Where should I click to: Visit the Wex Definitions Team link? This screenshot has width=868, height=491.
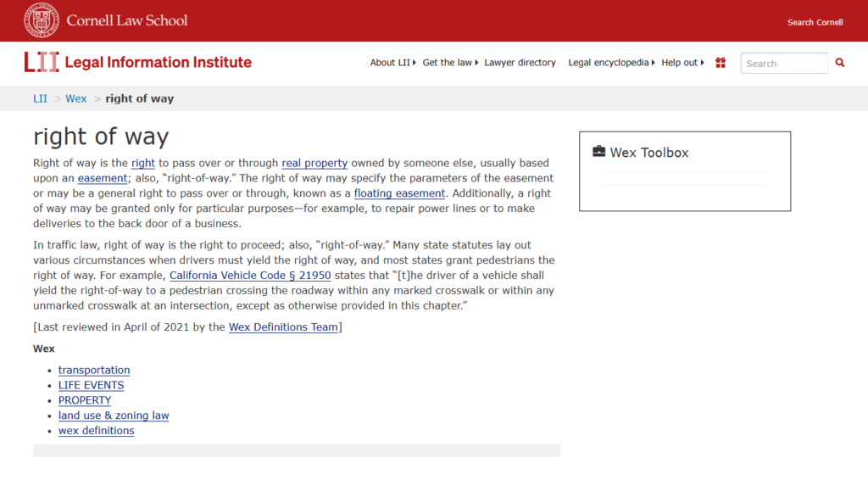283,327
